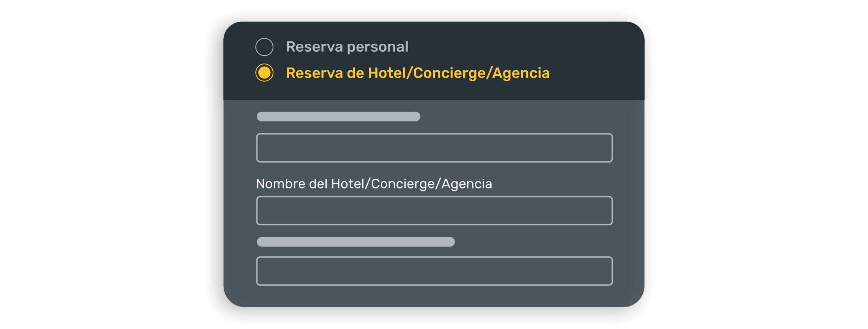868x329 pixels.
Task: Select the Reserva personal radio button
Action: pyautogui.click(x=264, y=47)
